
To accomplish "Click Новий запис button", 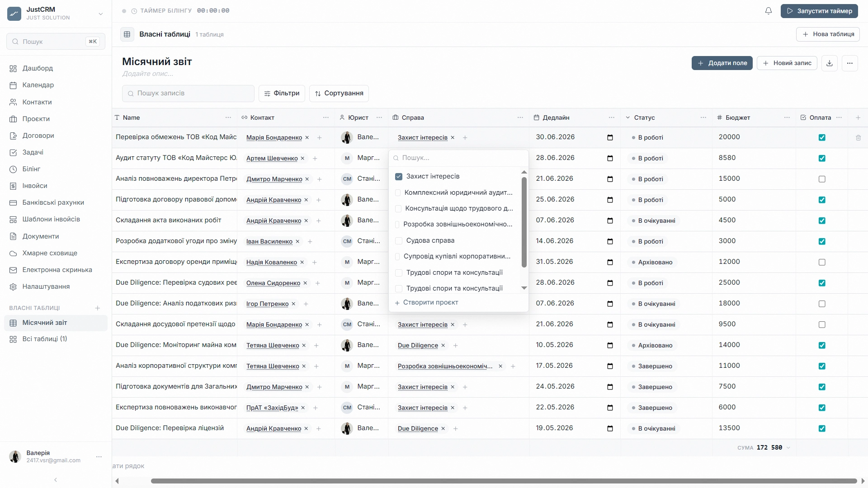I will [787, 63].
